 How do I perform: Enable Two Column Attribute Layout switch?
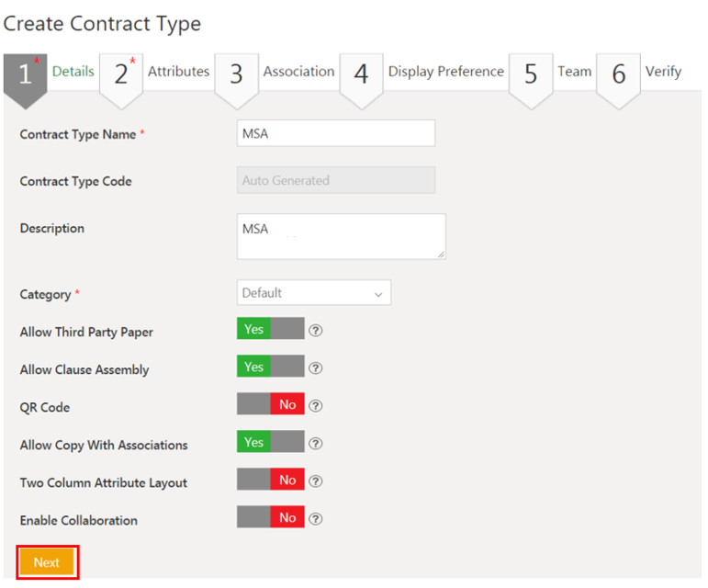[270, 481]
